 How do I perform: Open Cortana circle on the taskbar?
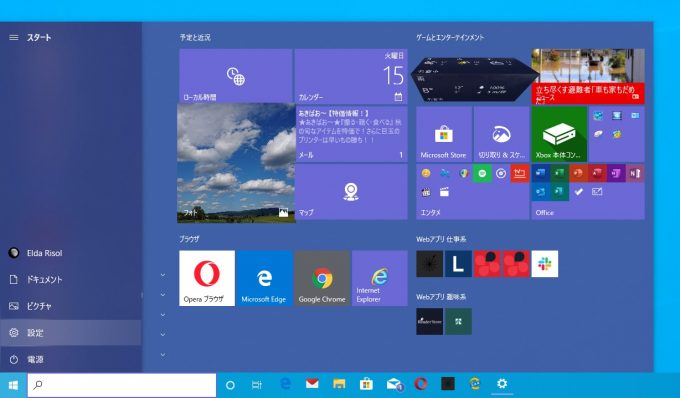(x=230, y=385)
